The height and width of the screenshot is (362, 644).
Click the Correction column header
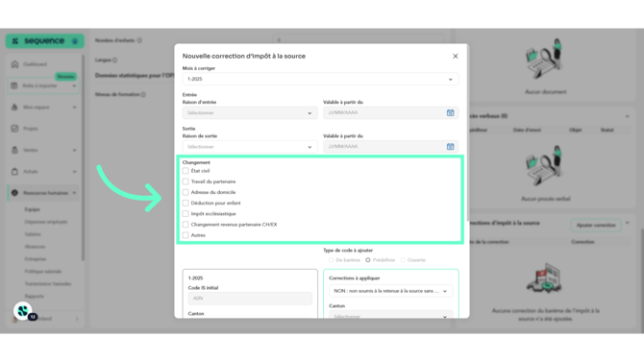pyautogui.click(x=582, y=242)
